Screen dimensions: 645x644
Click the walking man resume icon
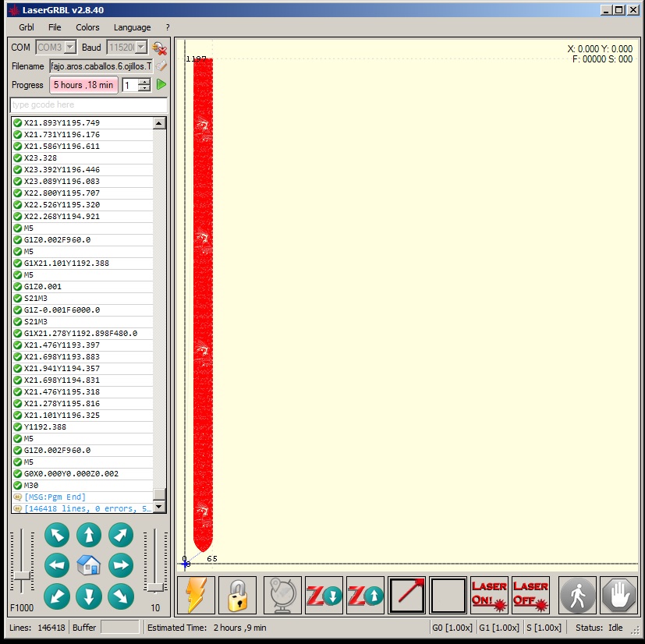point(578,596)
